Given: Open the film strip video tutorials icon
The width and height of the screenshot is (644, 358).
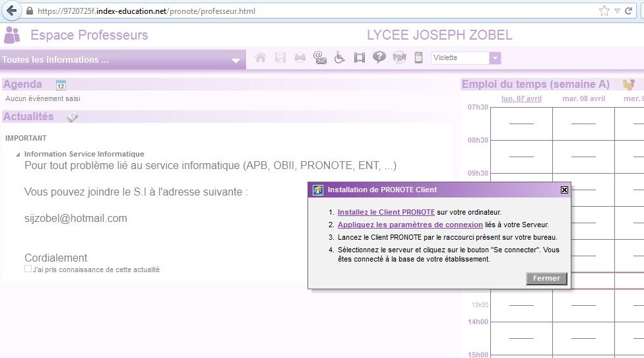Looking at the screenshot, I should pos(359,58).
